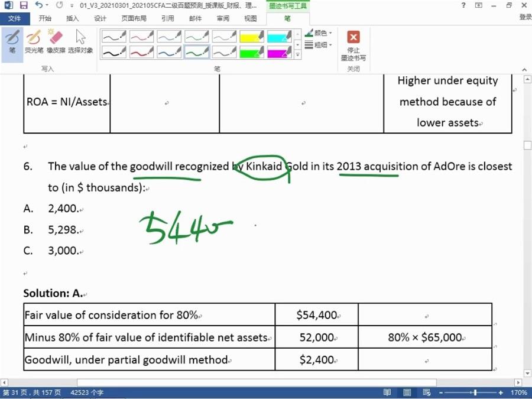Image resolution: width=532 pixels, height=399 pixels.
Task: Switch to Review (审阅) tab
Action: [223, 18]
